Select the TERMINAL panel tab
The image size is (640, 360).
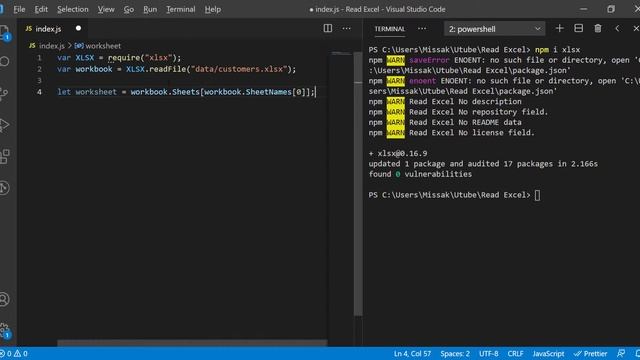point(390,29)
